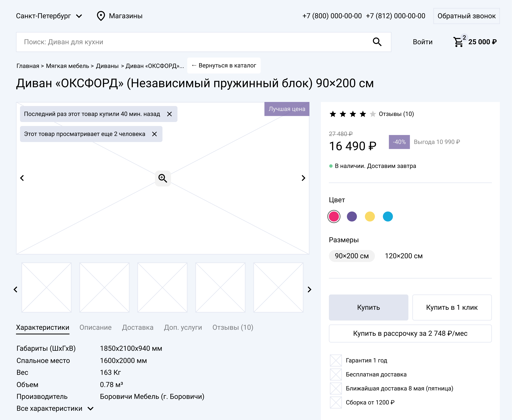
Task: Open the Доставка tab
Action: (138, 327)
